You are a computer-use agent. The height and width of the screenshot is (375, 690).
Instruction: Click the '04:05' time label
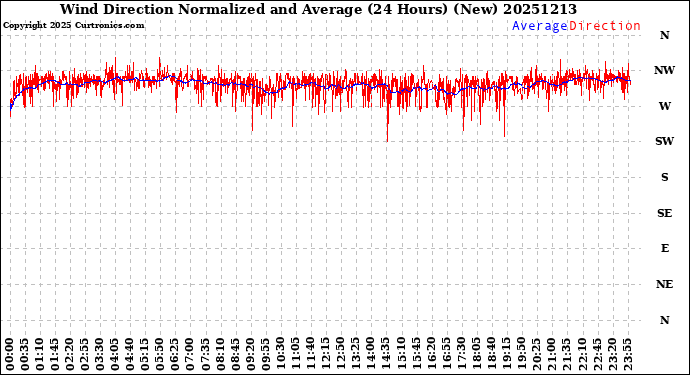114,354
